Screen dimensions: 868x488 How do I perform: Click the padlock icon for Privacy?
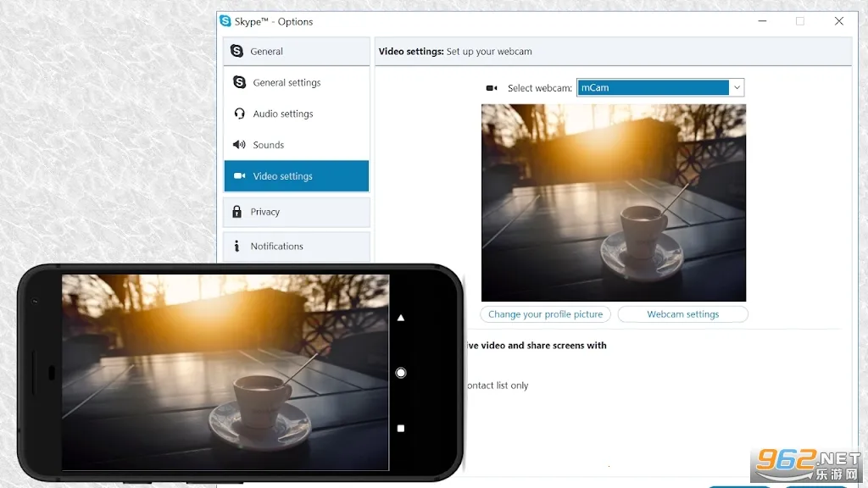tap(238, 212)
